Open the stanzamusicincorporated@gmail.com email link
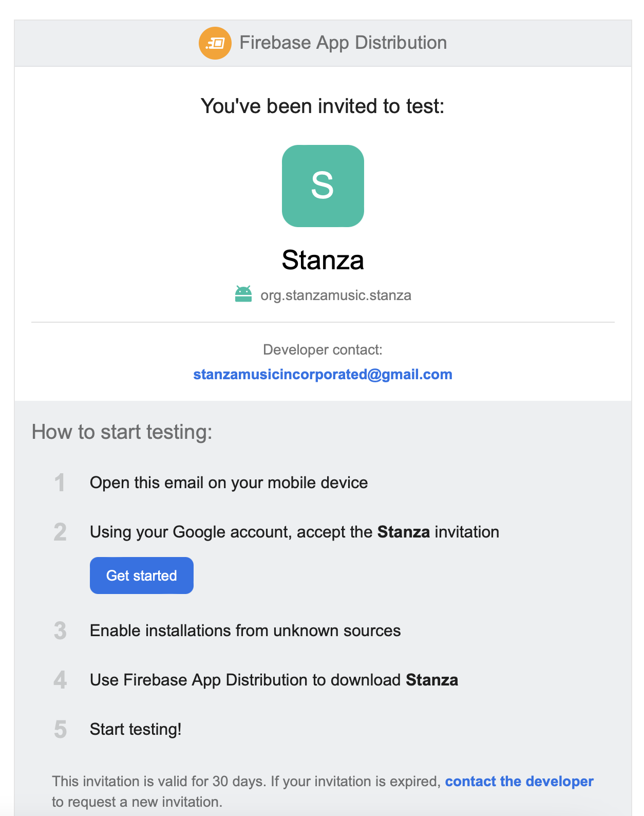The width and height of the screenshot is (644, 816). point(323,374)
